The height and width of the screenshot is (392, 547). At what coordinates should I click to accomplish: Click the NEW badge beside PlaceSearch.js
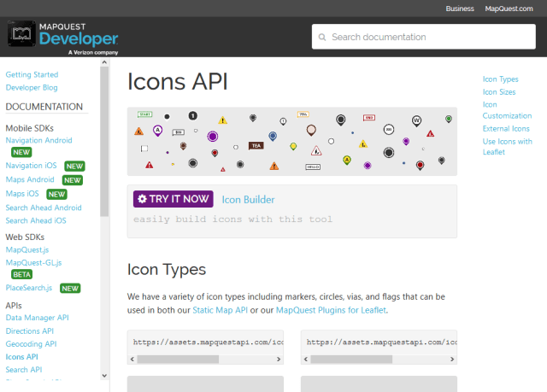70,288
